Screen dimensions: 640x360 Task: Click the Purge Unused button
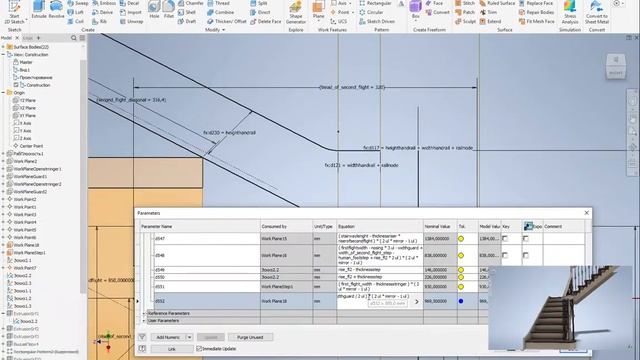(x=250, y=337)
